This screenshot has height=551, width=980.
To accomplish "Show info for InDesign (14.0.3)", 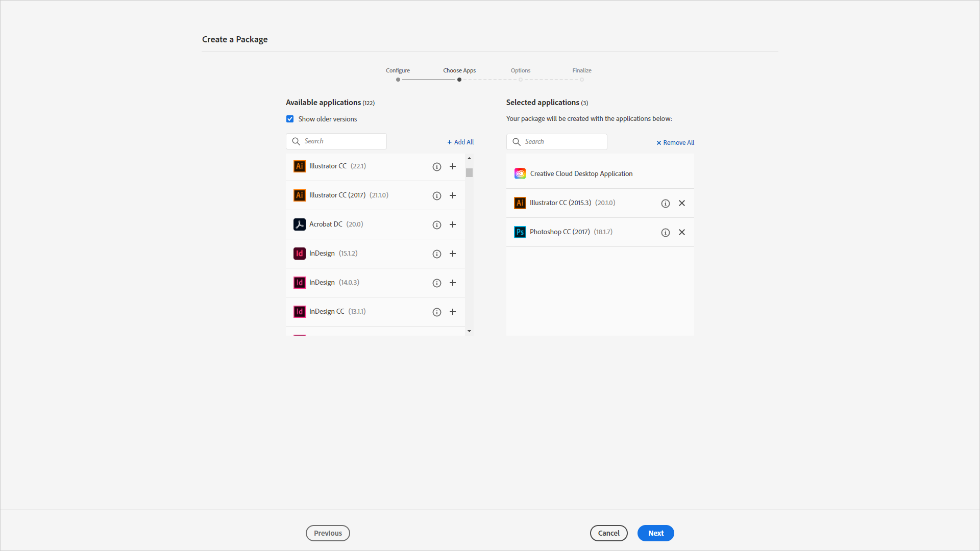I will pyautogui.click(x=437, y=283).
